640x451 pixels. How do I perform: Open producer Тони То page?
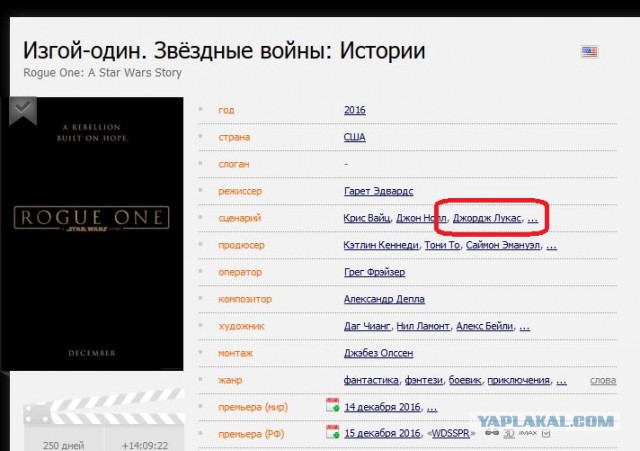tap(442, 245)
